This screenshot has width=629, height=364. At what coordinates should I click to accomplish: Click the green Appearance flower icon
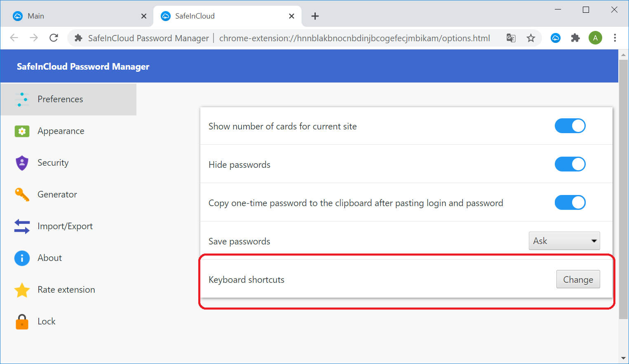[22, 131]
